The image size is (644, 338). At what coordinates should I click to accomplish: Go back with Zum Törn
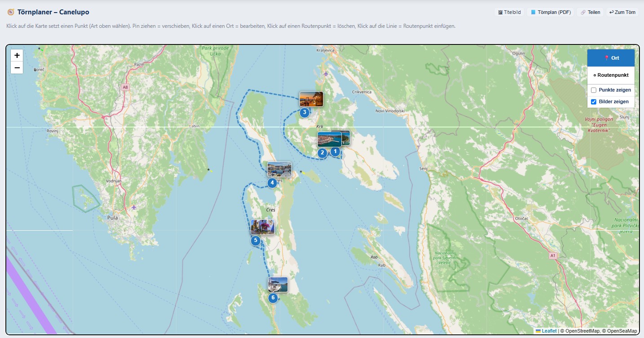coord(622,12)
